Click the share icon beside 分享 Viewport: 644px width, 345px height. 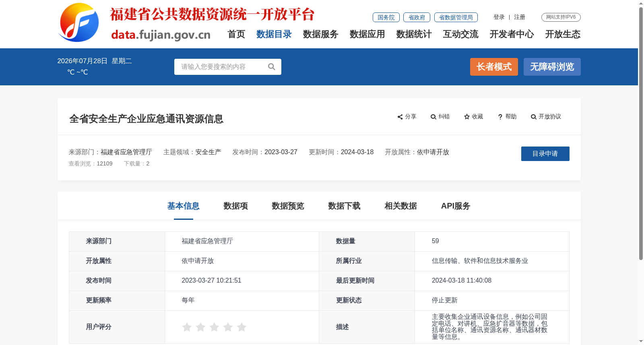click(x=400, y=117)
